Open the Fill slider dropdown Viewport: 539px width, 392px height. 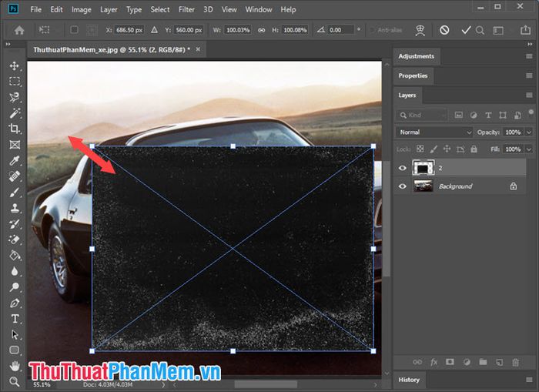529,149
